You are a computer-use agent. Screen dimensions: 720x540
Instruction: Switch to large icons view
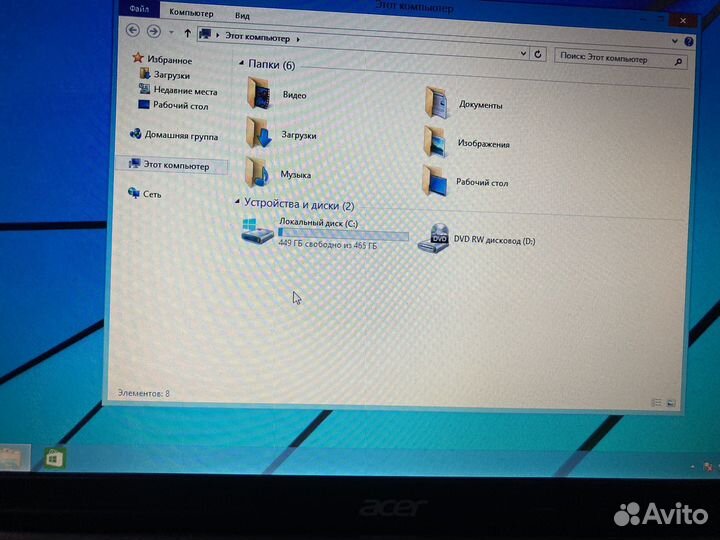tap(671, 403)
